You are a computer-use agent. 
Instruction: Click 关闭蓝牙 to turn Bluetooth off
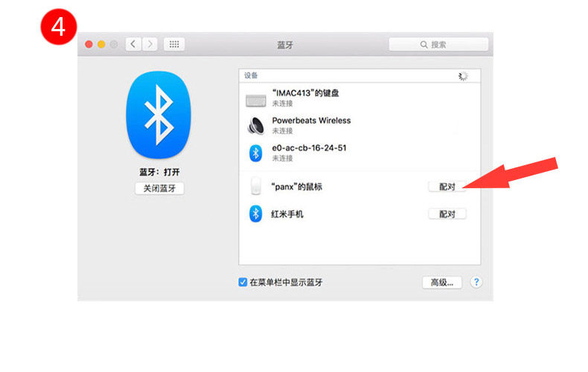(x=159, y=188)
